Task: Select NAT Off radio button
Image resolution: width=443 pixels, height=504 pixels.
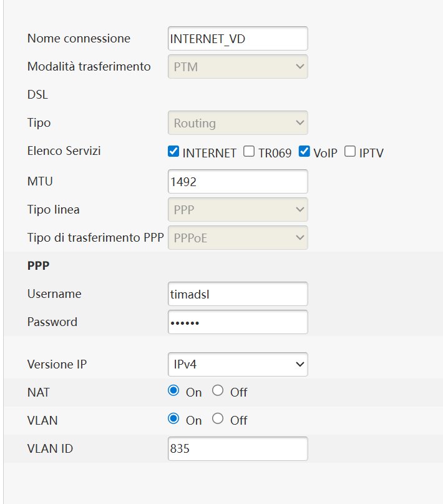Action: [x=218, y=391]
